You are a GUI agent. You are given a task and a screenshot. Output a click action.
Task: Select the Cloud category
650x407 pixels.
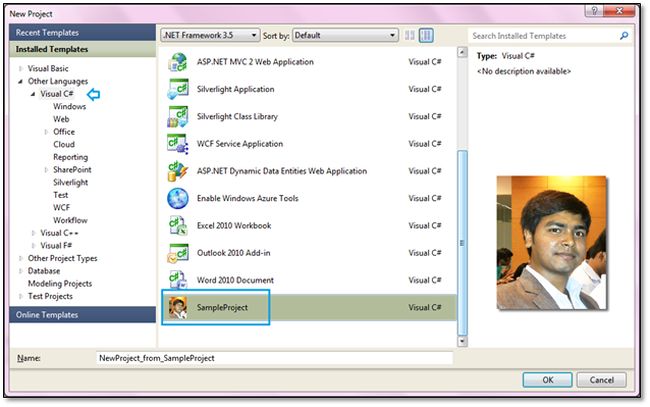tap(64, 145)
